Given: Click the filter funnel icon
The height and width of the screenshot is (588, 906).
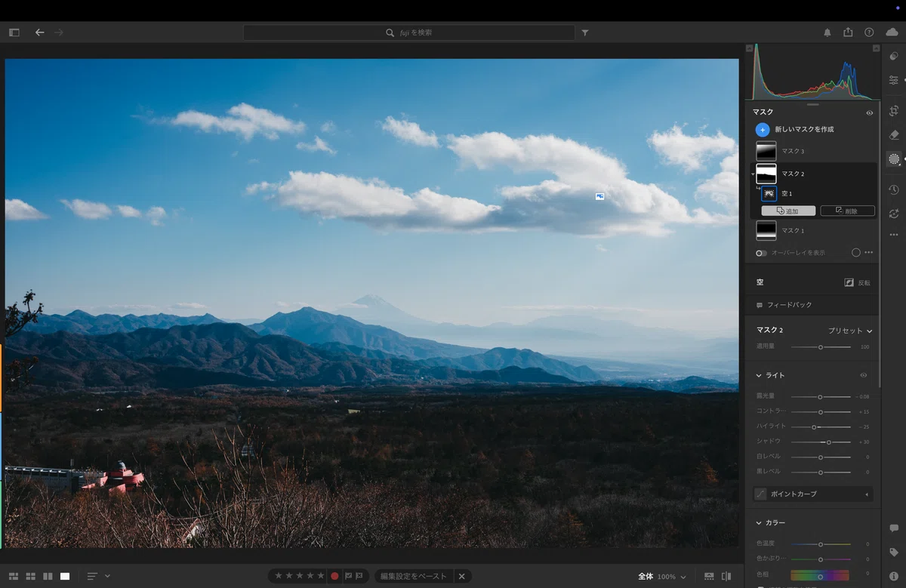Looking at the screenshot, I should (585, 33).
